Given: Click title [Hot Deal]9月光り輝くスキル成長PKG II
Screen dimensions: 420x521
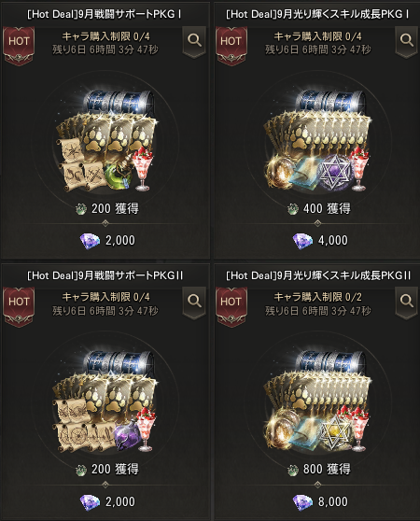Looking at the screenshot, I should (x=318, y=275).
